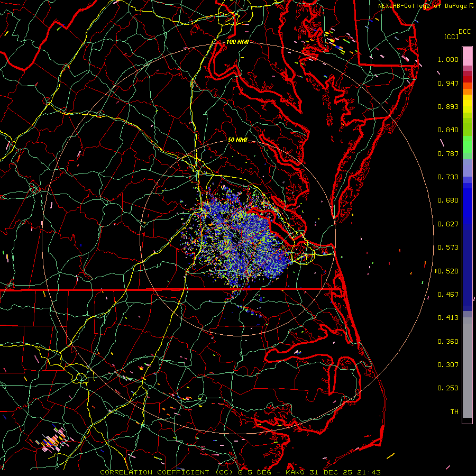This screenshot has width=476, height=476.
Task: Click the 0.467 scale value
Action: [x=448, y=295]
